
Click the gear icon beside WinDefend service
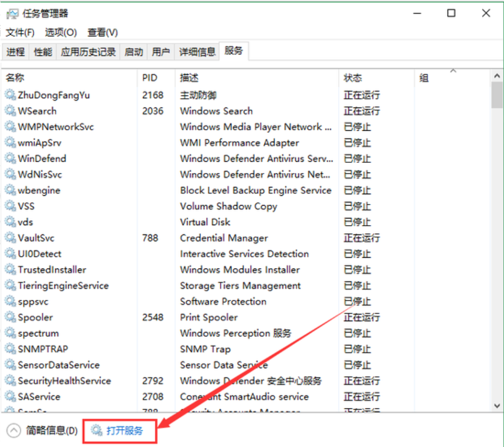click(x=10, y=159)
